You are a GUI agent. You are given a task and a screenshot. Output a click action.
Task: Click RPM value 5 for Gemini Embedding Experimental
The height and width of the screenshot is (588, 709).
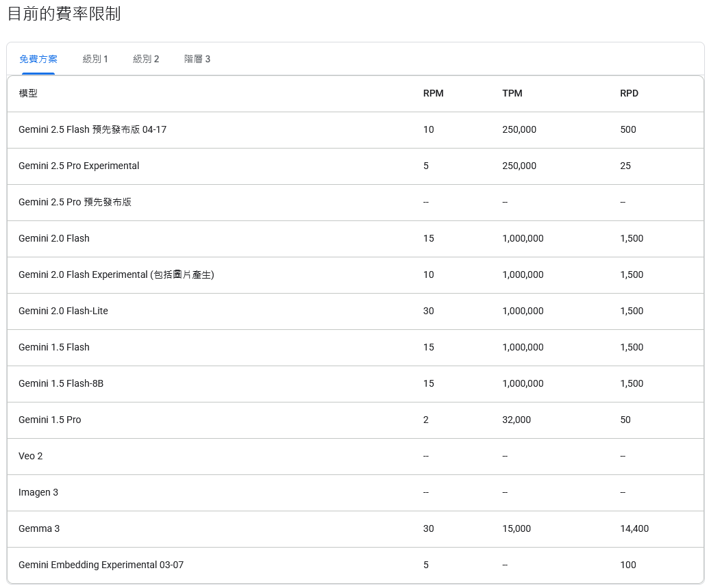pos(426,565)
